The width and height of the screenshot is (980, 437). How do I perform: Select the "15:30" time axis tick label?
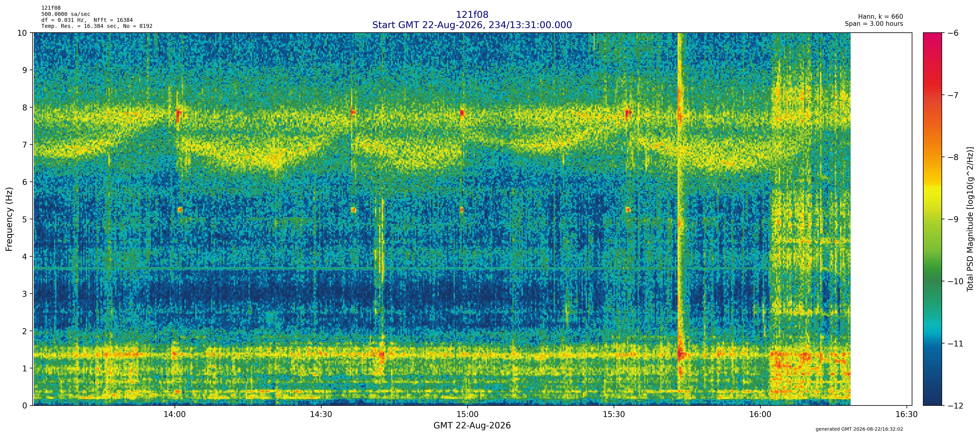tap(614, 414)
